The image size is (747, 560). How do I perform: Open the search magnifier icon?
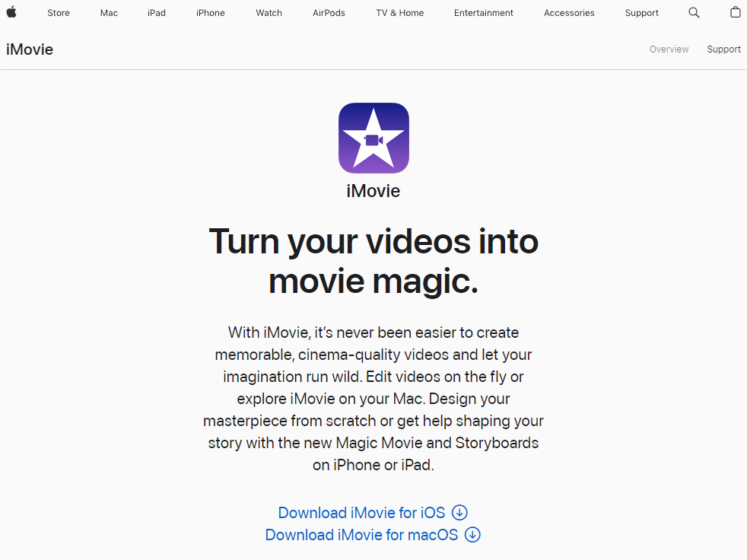click(694, 13)
